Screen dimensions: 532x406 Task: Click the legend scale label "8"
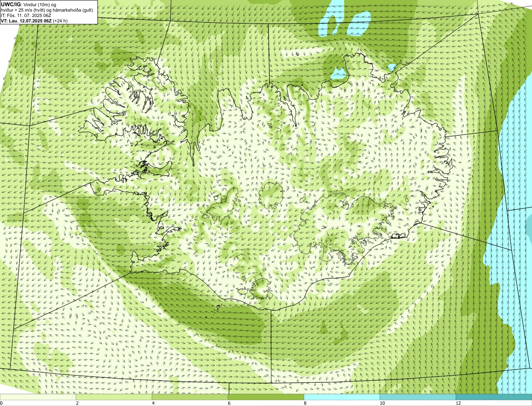point(305,403)
